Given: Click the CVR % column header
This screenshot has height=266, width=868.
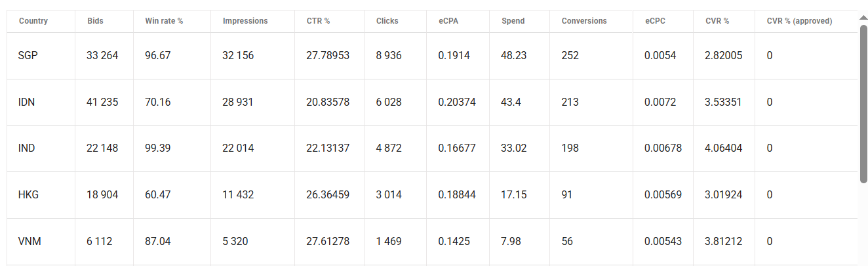Looking at the screenshot, I should [x=717, y=21].
